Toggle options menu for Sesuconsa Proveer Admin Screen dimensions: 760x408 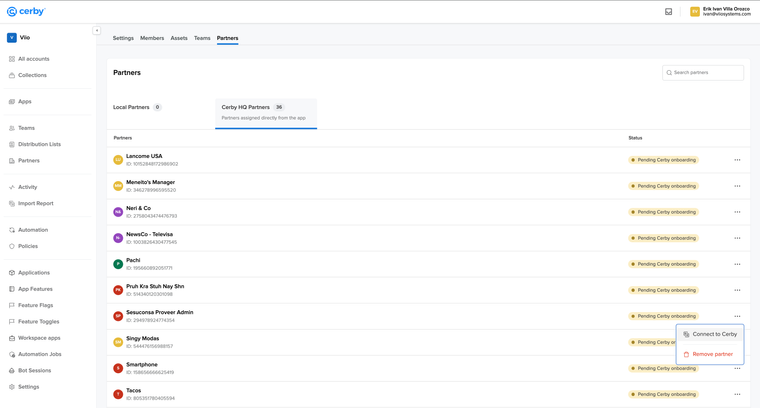coord(737,316)
